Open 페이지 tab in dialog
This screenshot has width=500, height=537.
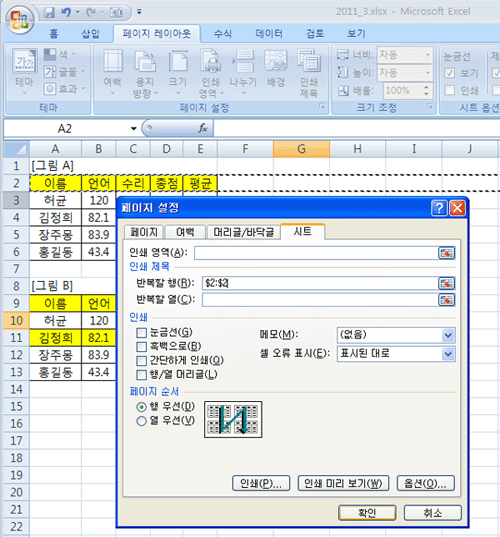click(144, 232)
